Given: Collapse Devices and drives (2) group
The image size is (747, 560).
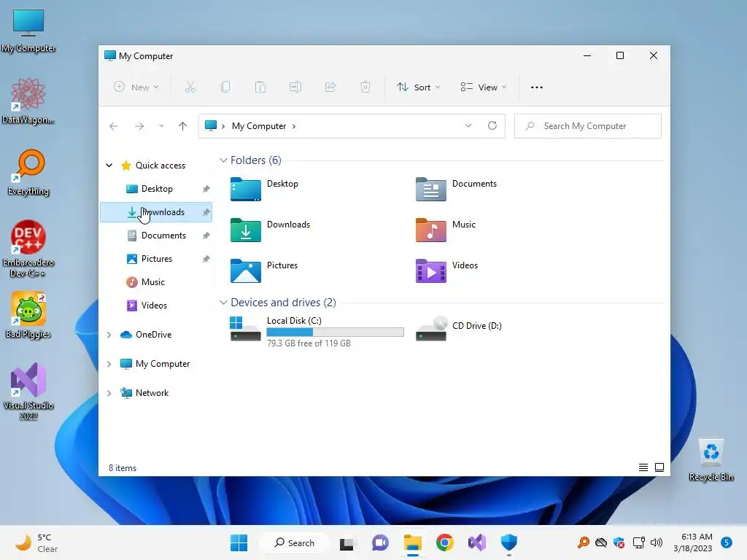Looking at the screenshot, I should pos(223,303).
